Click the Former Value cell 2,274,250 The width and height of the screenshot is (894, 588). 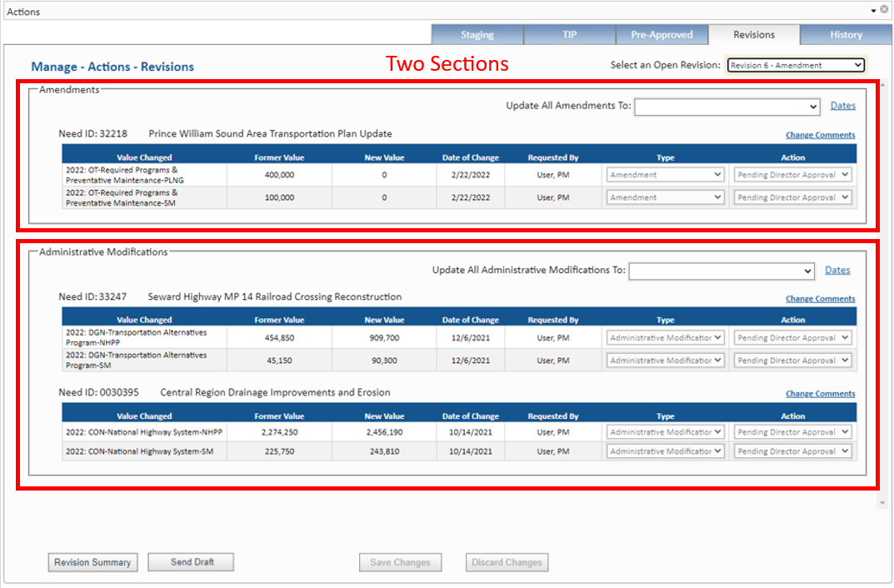coord(279,432)
